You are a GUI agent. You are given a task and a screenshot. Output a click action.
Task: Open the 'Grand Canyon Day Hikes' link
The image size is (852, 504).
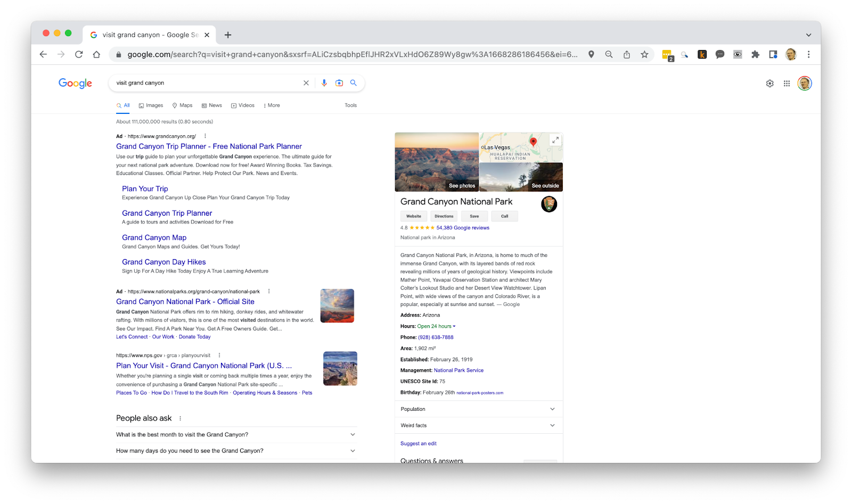164,262
